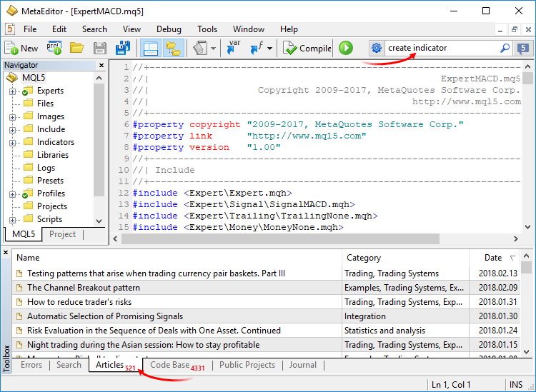Click the New file toolbar button
The width and height of the screenshot is (536, 392).
coord(21,48)
